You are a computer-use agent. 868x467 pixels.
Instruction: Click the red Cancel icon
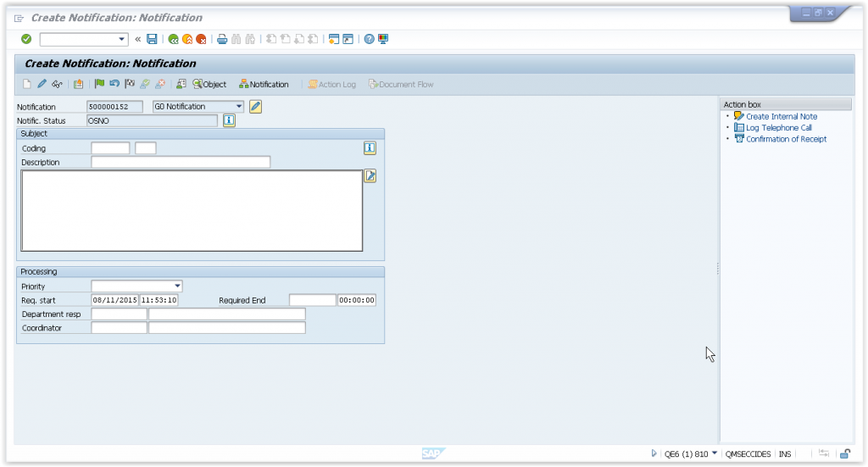pos(201,39)
